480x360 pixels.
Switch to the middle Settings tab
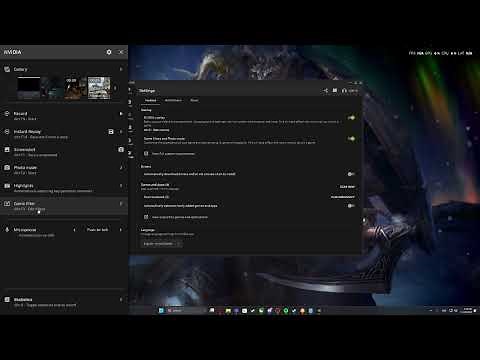tap(173, 100)
